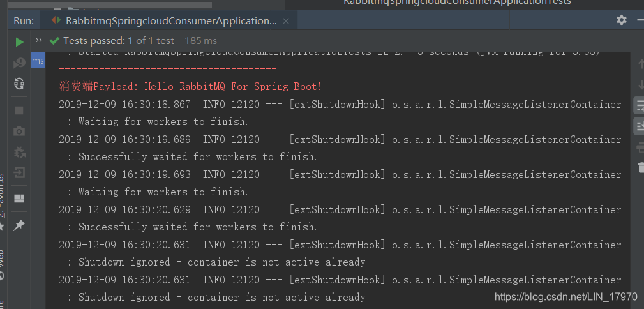
Task: Click the Exit arrow-into-box icon
Action: coord(19,172)
